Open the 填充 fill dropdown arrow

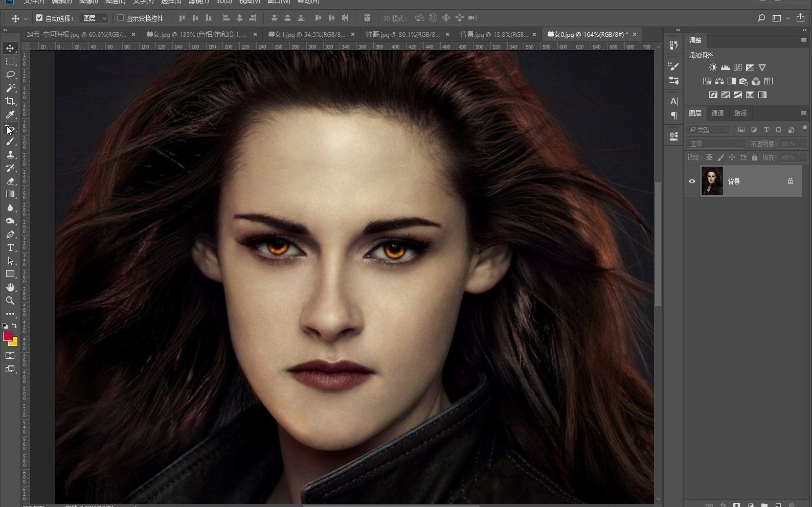tap(803, 157)
